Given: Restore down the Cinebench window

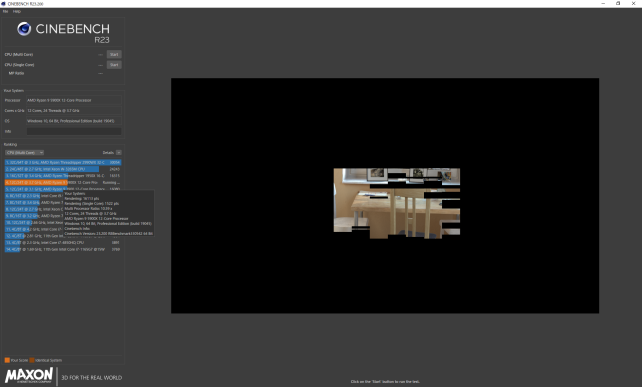Looking at the screenshot, I should [618, 3].
